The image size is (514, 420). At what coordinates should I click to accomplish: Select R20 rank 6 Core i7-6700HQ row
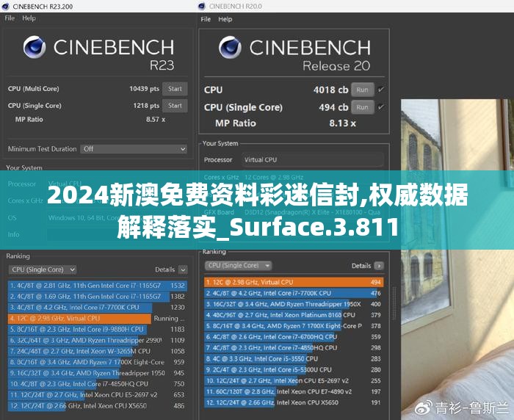(294, 337)
